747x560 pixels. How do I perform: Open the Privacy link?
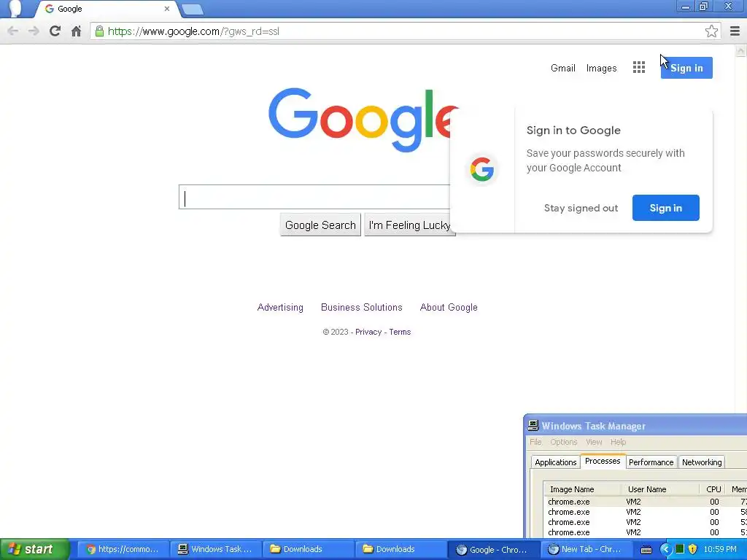[x=368, y=332]
